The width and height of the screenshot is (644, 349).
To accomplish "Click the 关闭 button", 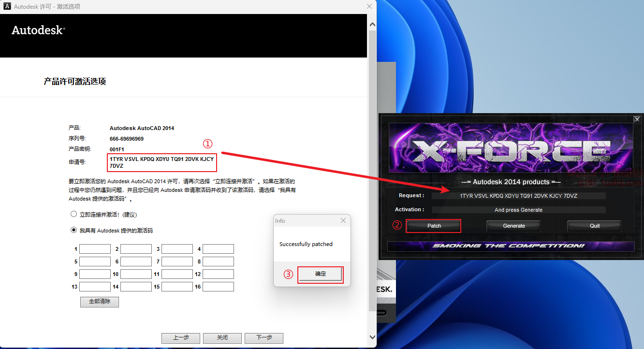I will (222, 338).
